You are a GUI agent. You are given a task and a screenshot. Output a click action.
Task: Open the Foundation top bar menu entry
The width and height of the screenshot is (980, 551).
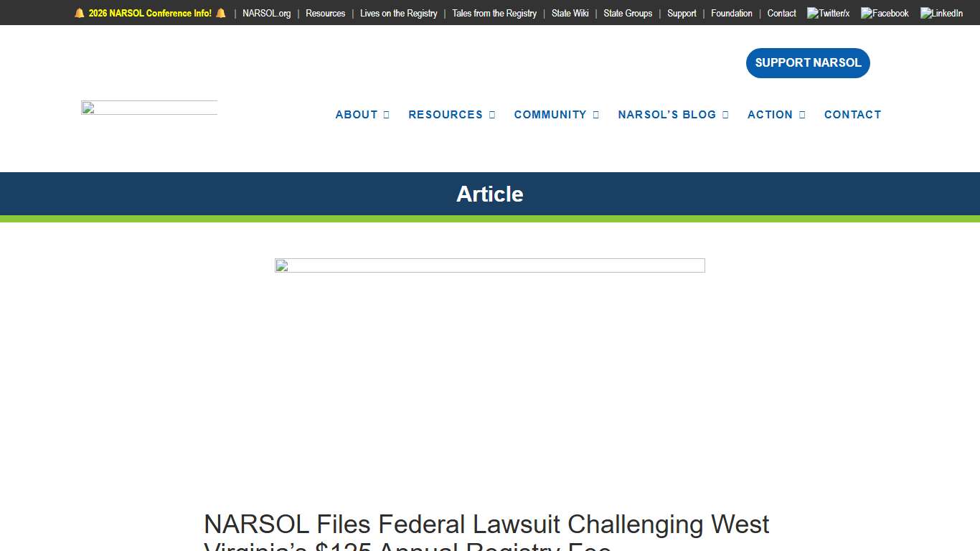731,13
